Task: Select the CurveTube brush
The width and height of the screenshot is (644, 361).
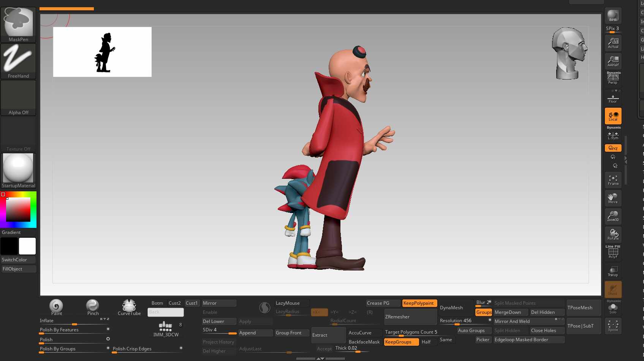Action: (x=129, y=307)
